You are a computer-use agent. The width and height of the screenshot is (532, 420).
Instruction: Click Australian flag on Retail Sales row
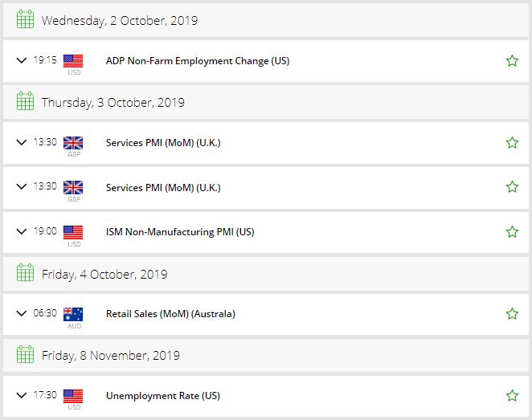73,314
